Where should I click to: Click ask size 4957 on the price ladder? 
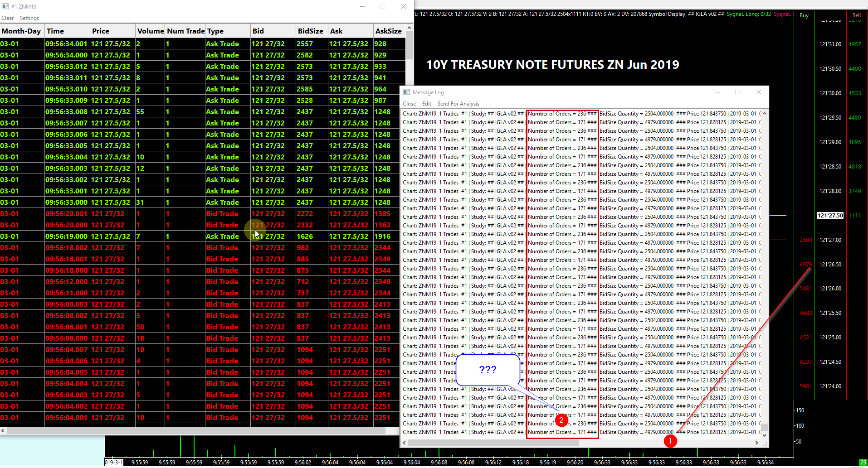tap(855, 44)
